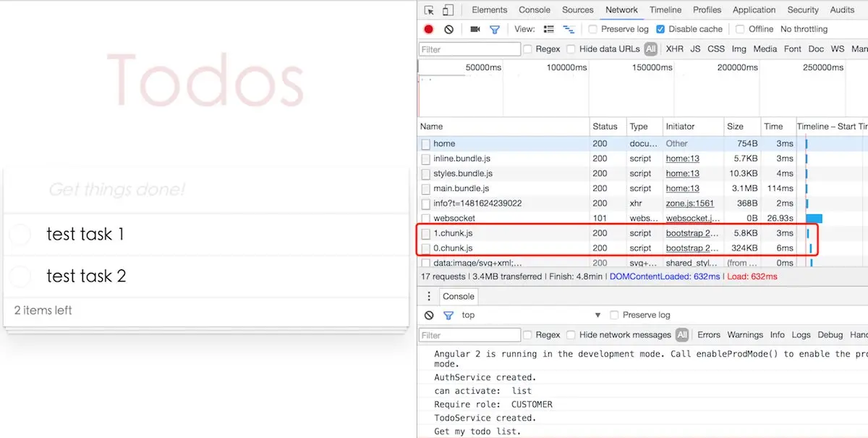Clear the console with the ban icon
Viewport: 868px width, 438px height.
click(429, 315)
